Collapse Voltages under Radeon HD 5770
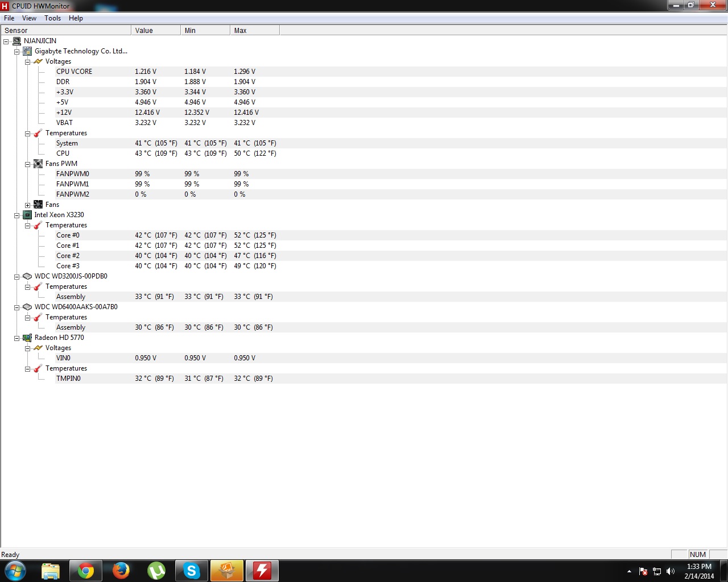The image size is (728, 582). coord(27,348)
